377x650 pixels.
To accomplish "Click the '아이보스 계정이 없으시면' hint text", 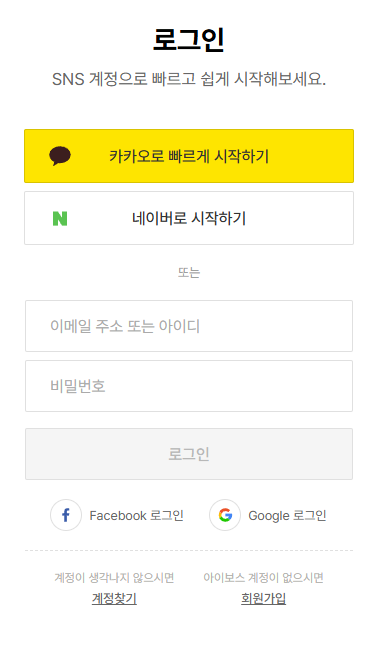I will click(263, 577).
